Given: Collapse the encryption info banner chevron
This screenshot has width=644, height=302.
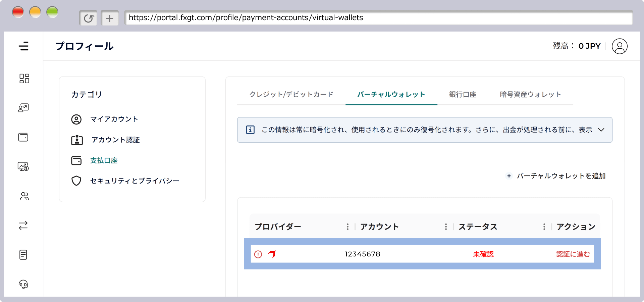Looking at the screenshot, I should 601,130.
